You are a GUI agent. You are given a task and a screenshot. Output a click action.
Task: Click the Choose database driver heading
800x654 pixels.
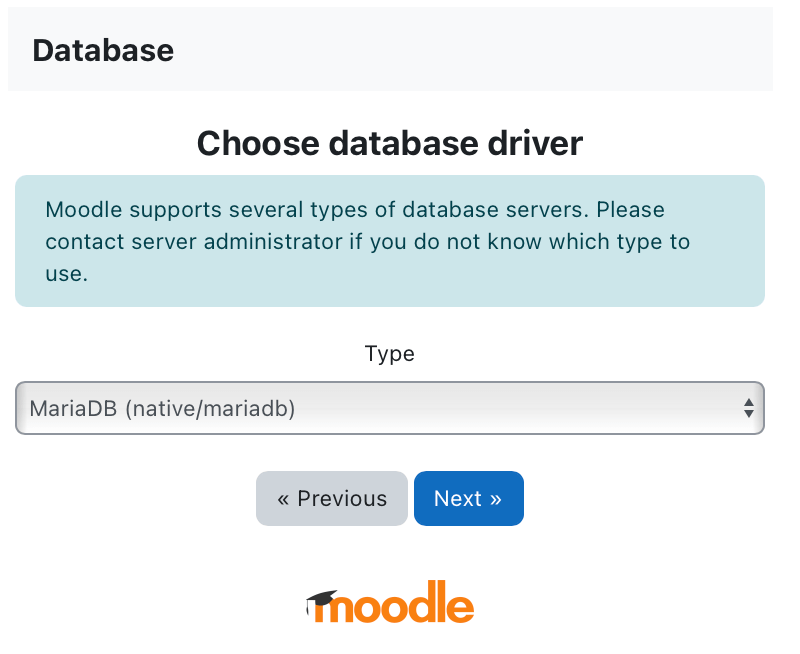(389, 143)
